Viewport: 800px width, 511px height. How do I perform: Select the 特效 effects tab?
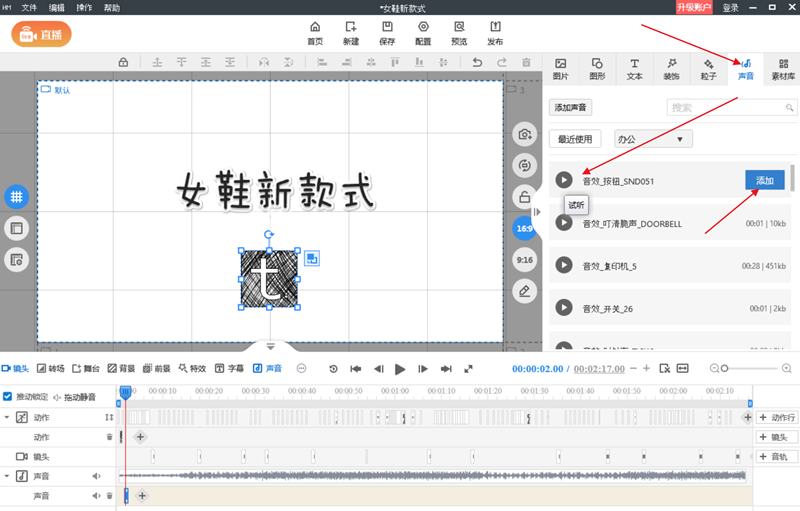coord(192,368)
